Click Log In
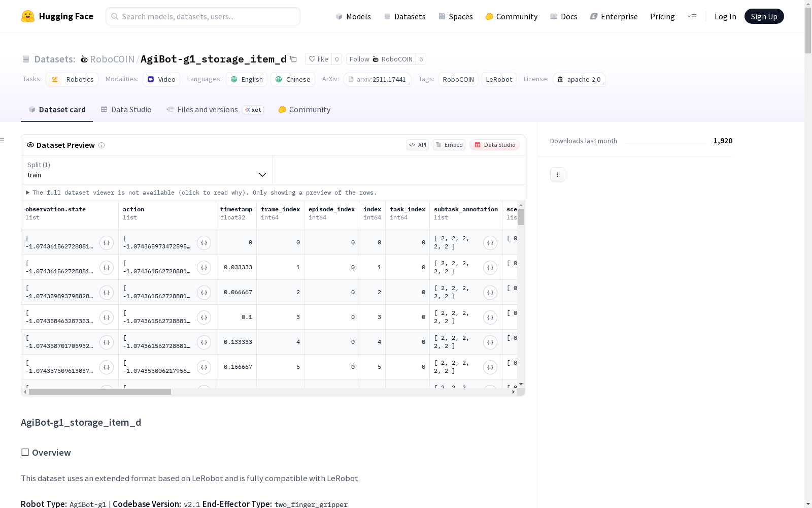 click(725, 16)
